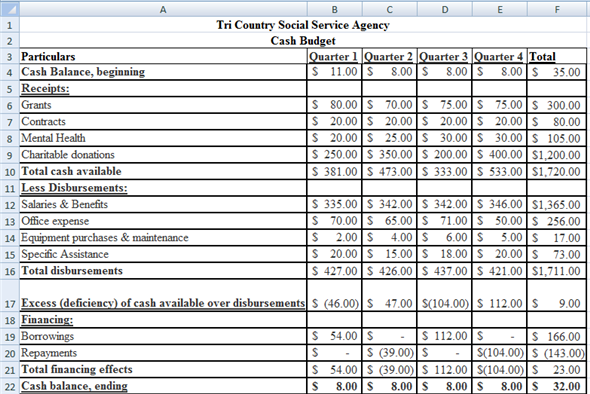The width and height of the screenshot is (590, 394).
Task: Click Equipment total $17.00
Action: tap(557, 237)
